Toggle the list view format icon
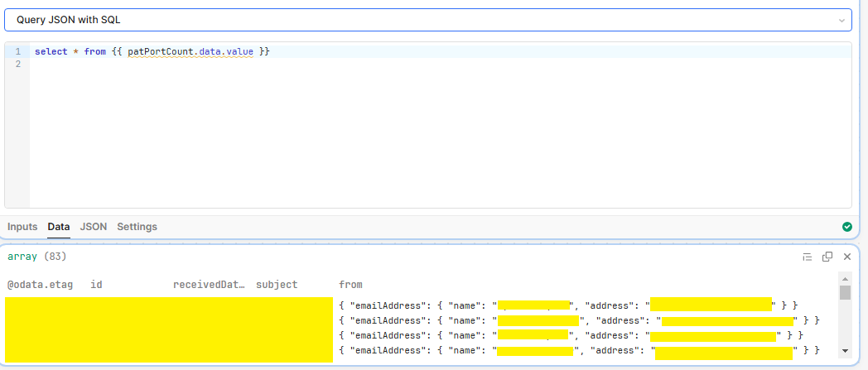 (807, 257)
